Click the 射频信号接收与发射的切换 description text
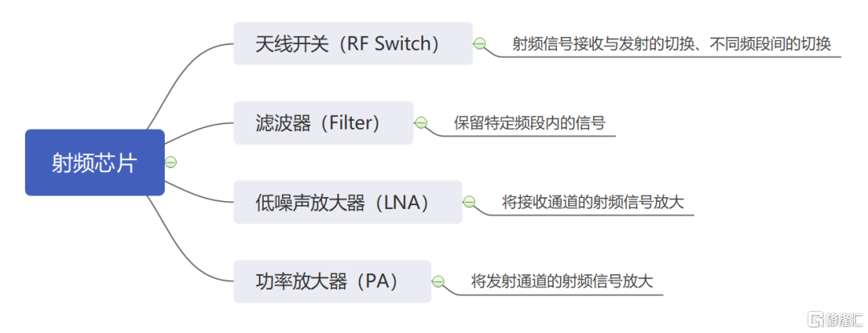The image size is (868, 333). coord(671,43)
